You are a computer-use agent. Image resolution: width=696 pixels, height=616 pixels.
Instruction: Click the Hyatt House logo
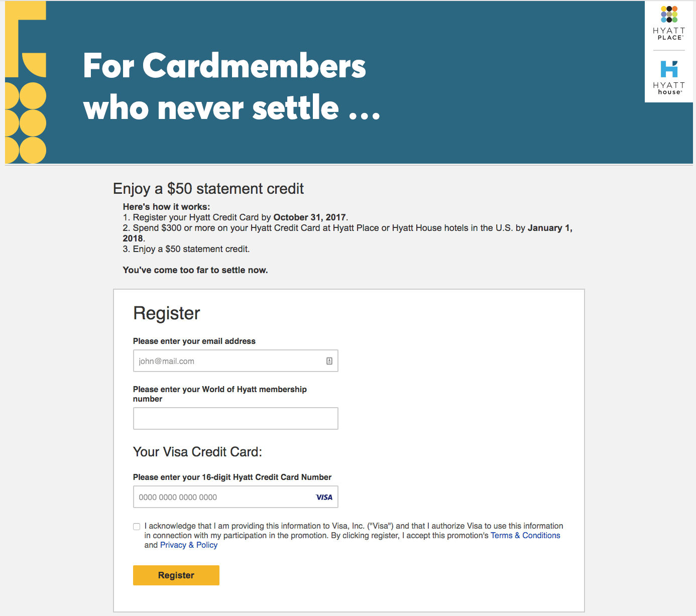point(669,77)
